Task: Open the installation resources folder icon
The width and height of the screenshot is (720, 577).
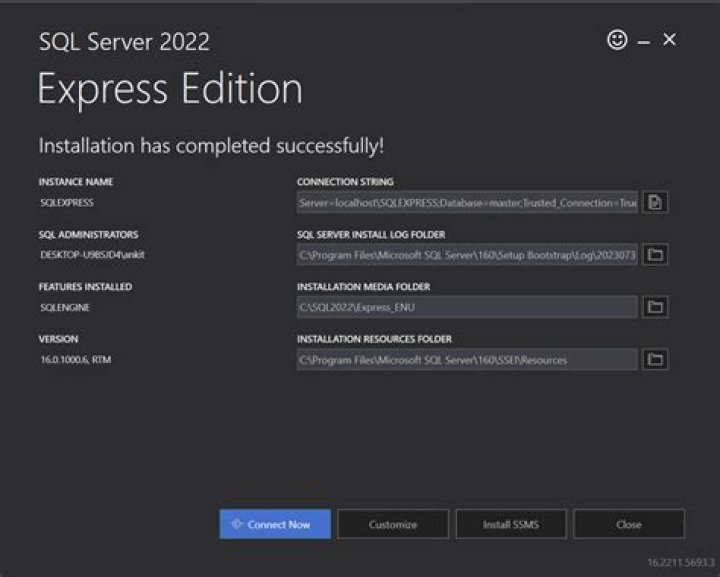Action: (x=655, y=359)
